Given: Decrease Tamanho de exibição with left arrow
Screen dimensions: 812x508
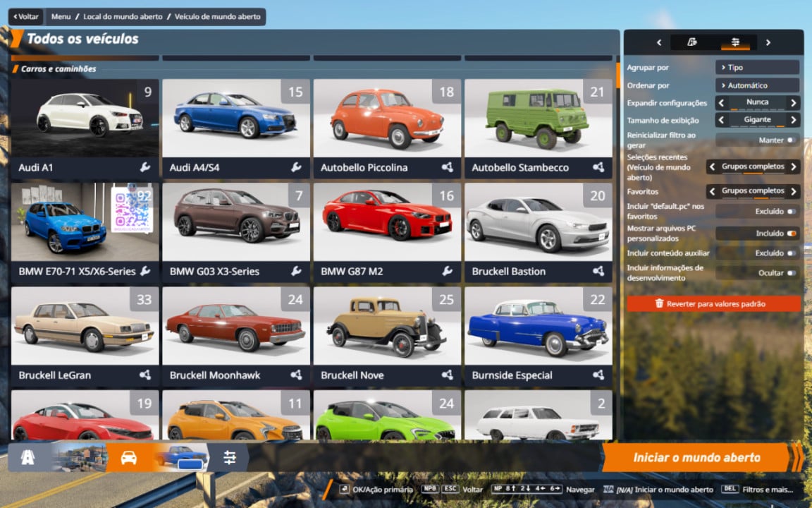Looking at the screenshot, I should (x=721, y=120).
